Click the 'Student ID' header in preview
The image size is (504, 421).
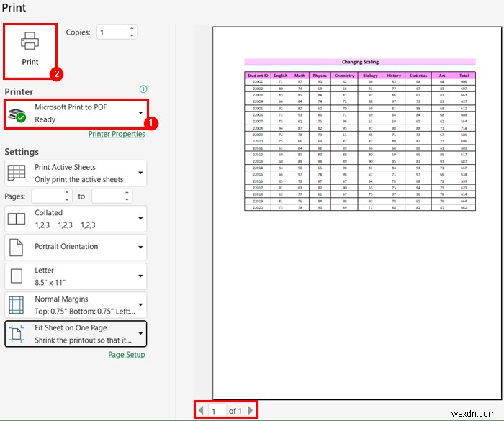click(258, 76)
